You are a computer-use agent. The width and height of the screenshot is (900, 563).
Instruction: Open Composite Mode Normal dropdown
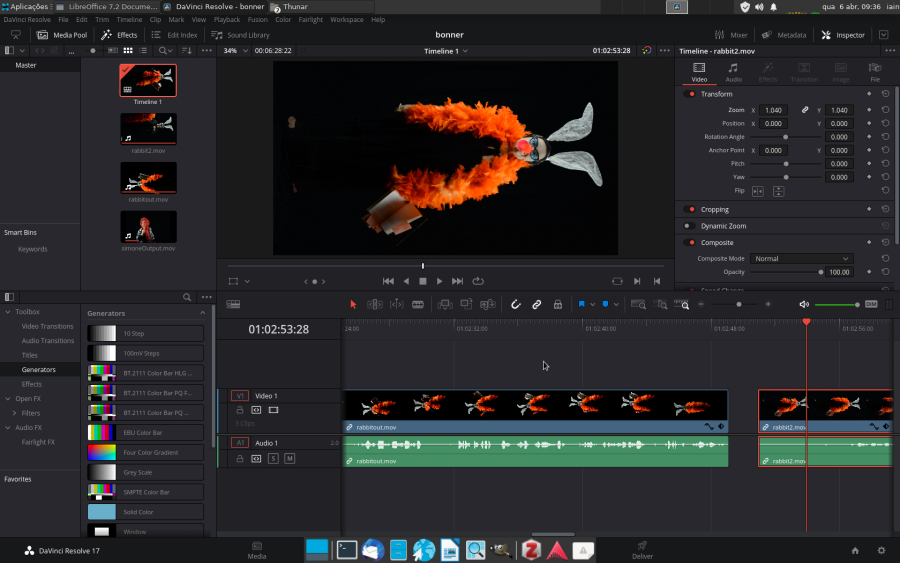tap(801, 259)
